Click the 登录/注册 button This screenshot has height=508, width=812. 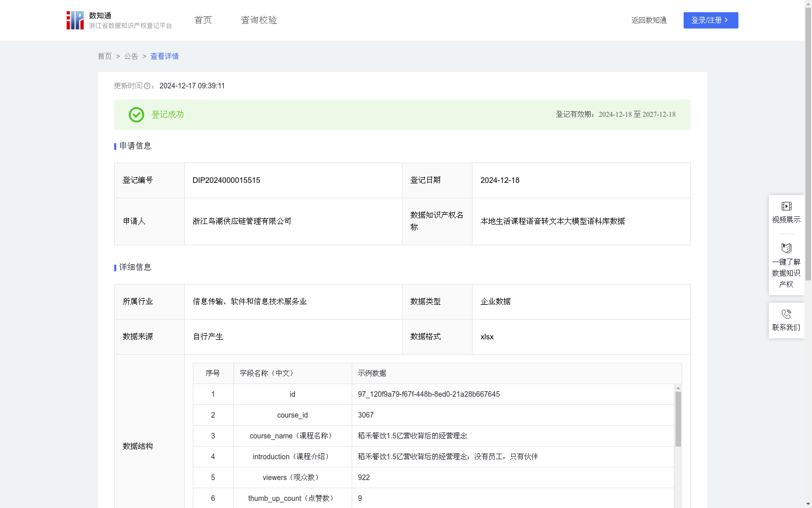pyautogui.click(x=710, y=20)
